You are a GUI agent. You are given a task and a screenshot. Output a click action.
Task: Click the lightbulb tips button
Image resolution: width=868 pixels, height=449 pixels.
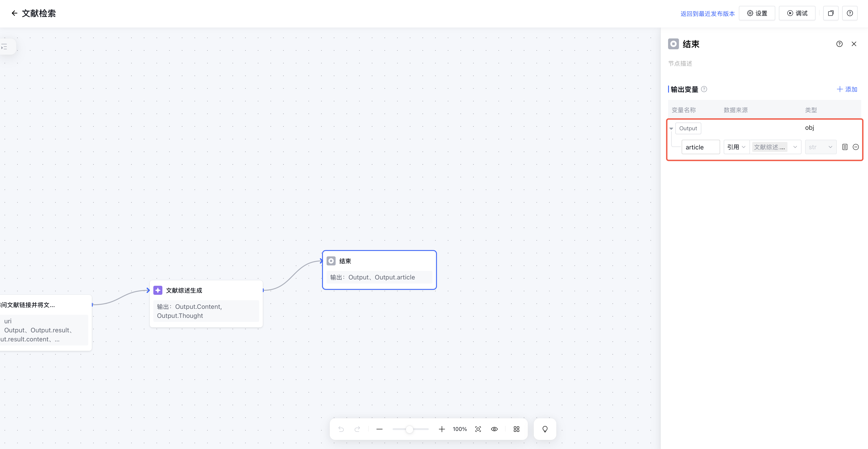(545, 429)
